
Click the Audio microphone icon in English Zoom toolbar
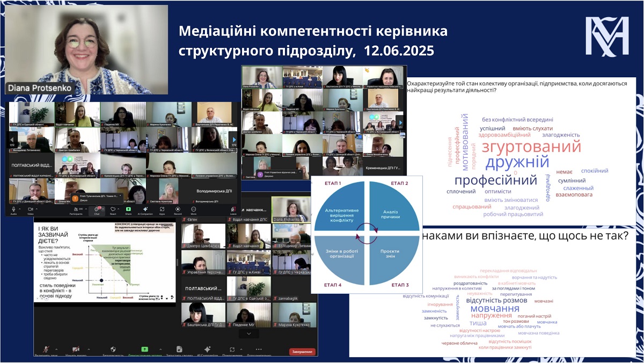pos(13,208)
